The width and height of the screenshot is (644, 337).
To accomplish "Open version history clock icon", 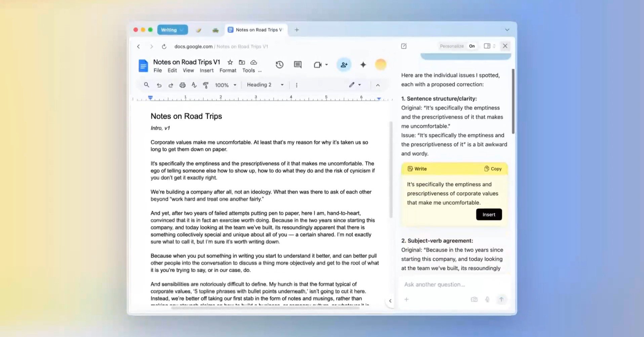I will pyautogui.click(x=279, y=65).
